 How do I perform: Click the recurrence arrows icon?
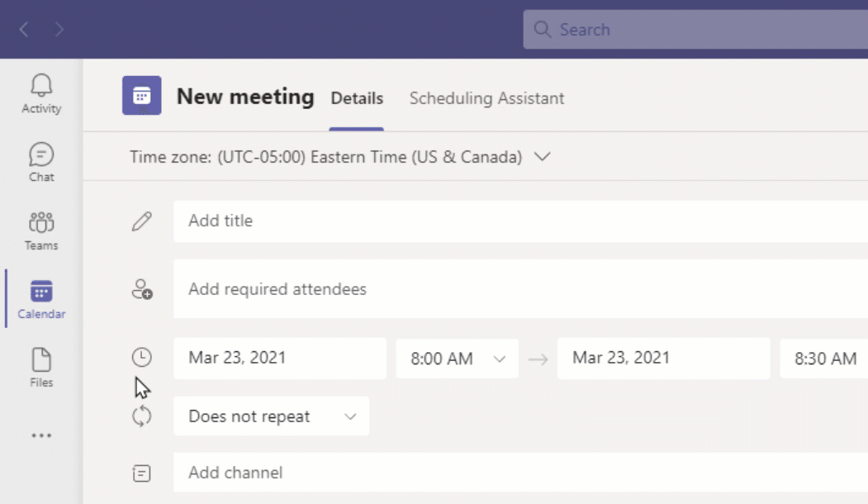(x=141, y=416)
